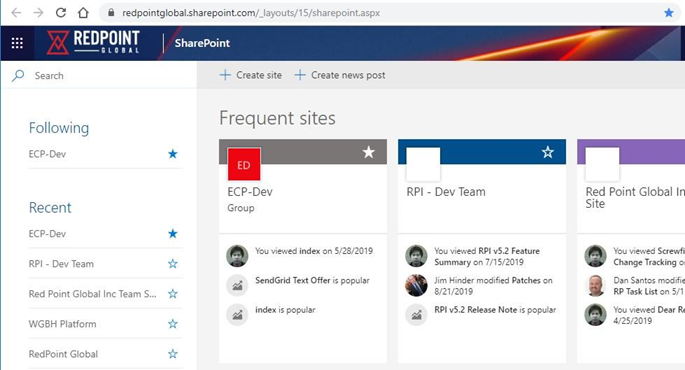Click the browser forward arrow
This screenshot has height=370, width=685.
point(38,13)
